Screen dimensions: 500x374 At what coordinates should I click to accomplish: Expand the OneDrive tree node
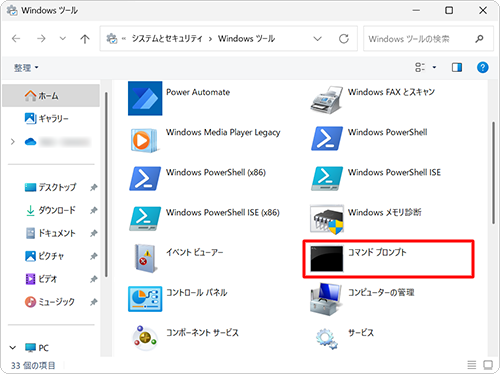tap(13, 142)
